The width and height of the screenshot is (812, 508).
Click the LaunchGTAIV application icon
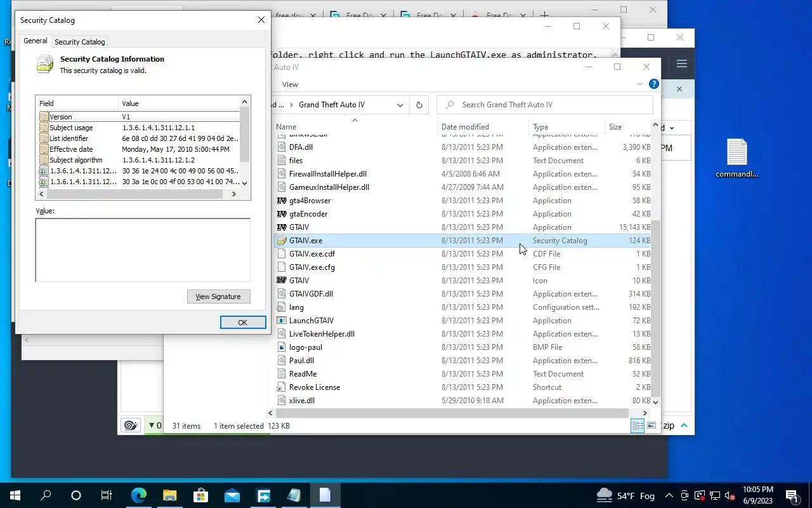282,321
